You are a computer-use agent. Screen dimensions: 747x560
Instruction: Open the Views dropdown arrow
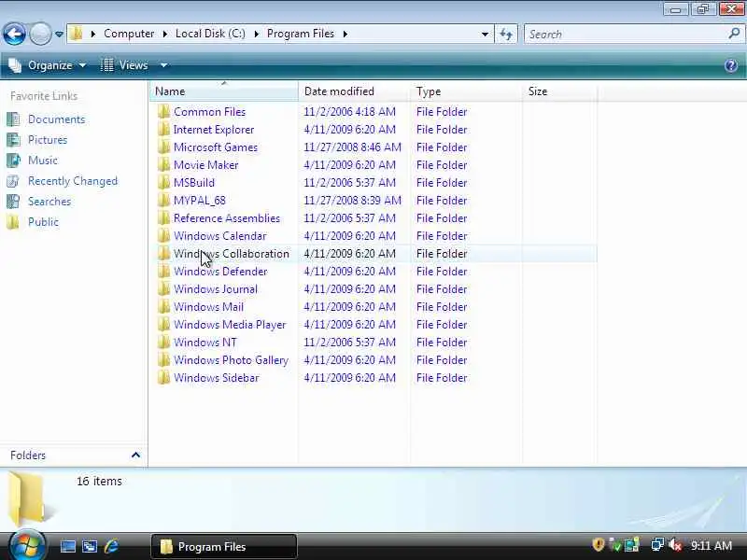pyautogui.click(x=164, y=65)
